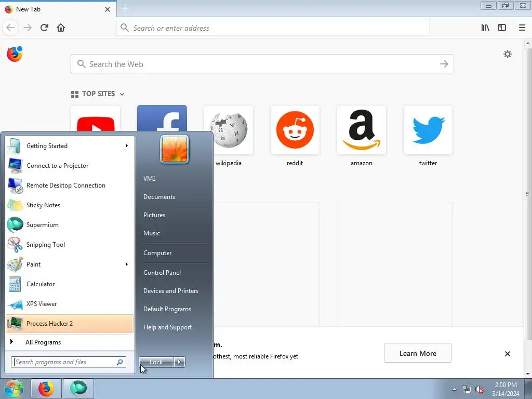Open Devices and Printers
The width and height of the screenshot is (532, 399).
pyautogui.click(x=171, y=291)
